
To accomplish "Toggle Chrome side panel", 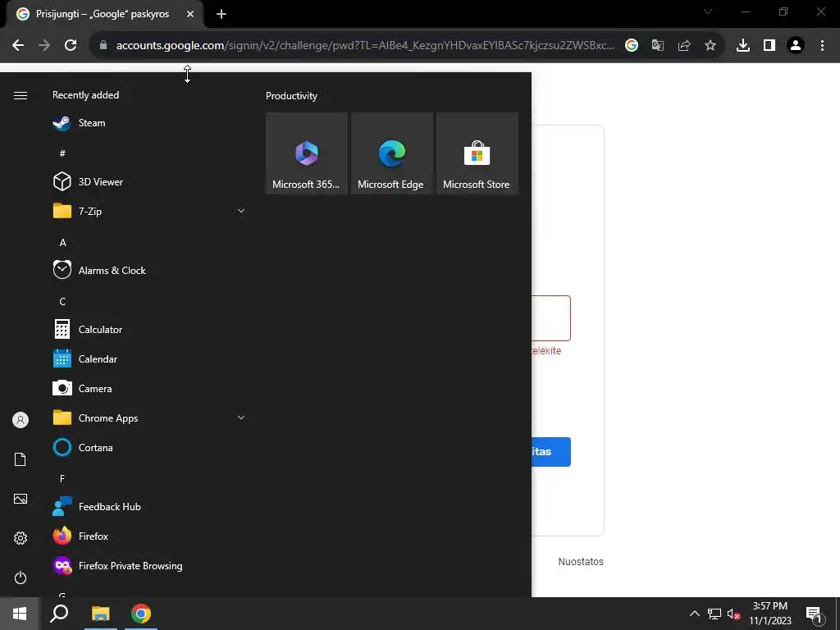I will coord(769,46).
